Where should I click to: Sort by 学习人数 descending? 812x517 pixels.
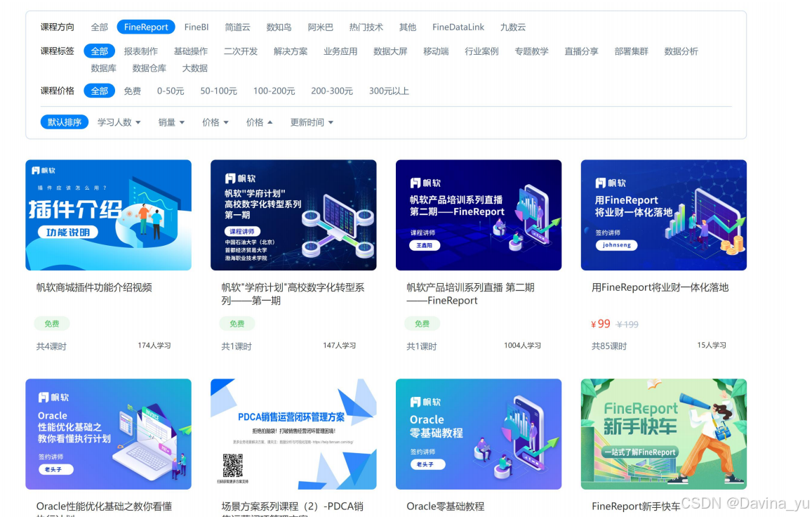pyautogui.click(x=119, y=122)
